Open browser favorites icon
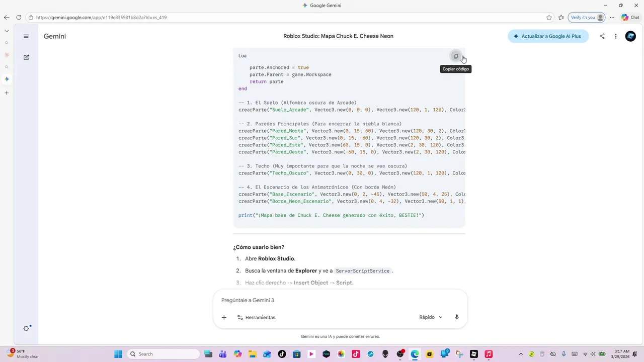 click(561, 17)
